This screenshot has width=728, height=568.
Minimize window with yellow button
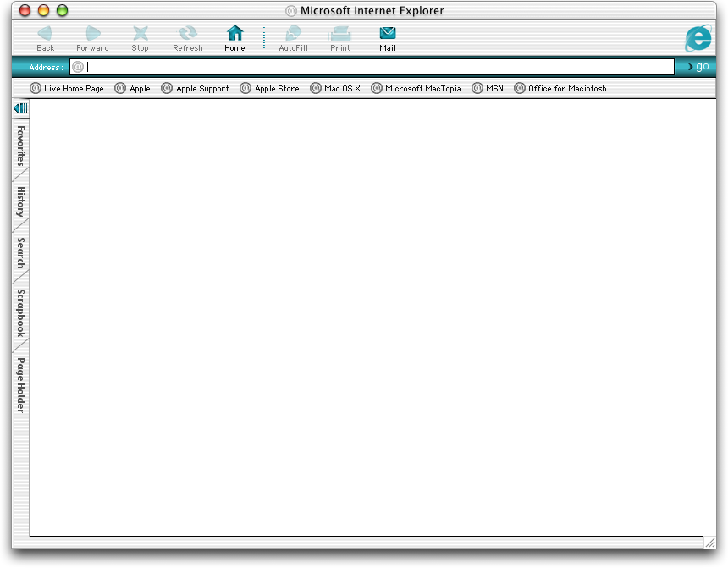(44, 10)
